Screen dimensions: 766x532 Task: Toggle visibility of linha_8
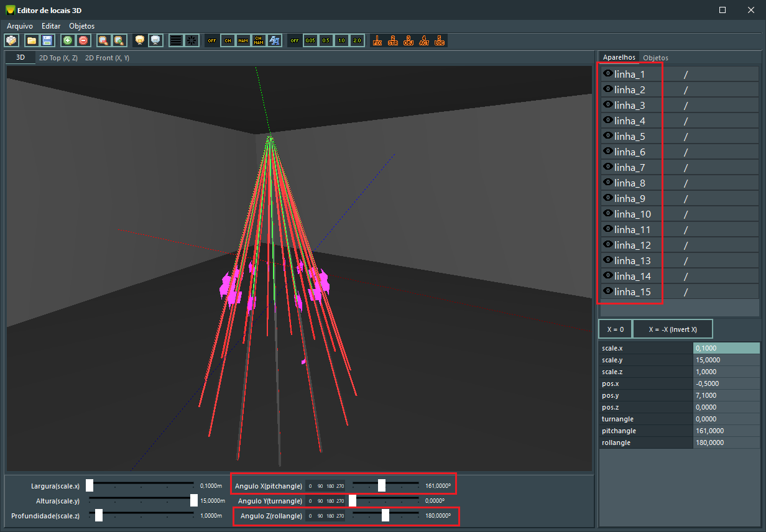pos(607,182)
